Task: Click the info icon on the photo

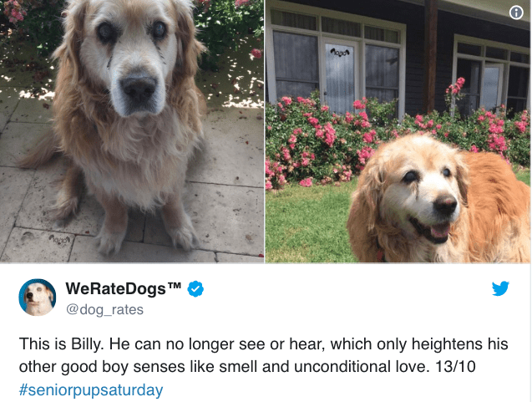Action: (x=516, y=13)
